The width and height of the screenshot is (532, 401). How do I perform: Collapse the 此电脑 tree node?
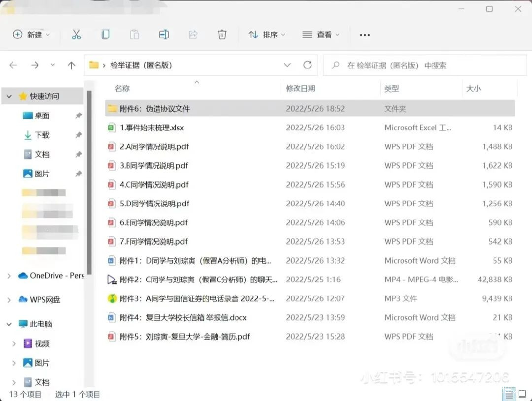(9, 324)
